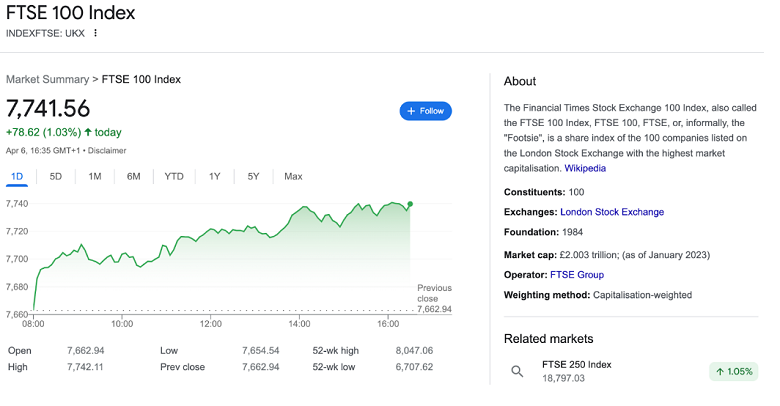Screen dimensions: 780x406
Task: Open the Wikipedia link in About
Action: click(584, 168)
